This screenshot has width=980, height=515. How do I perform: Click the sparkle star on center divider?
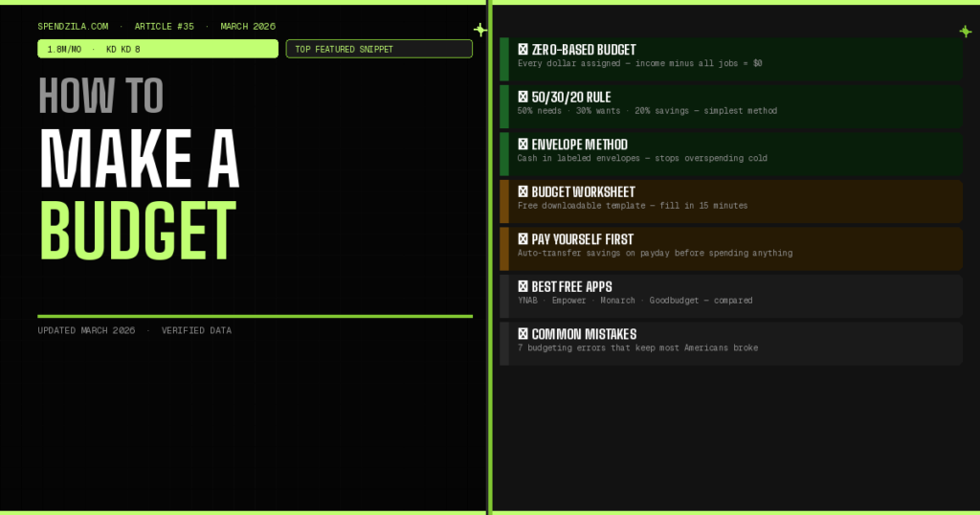tap(480, 30)
